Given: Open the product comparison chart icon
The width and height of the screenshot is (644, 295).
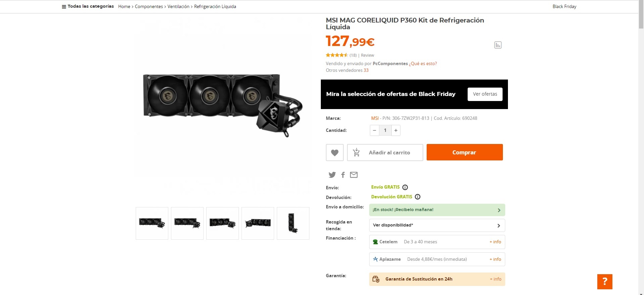Looking at the screenshot, I should click(498, 45).
